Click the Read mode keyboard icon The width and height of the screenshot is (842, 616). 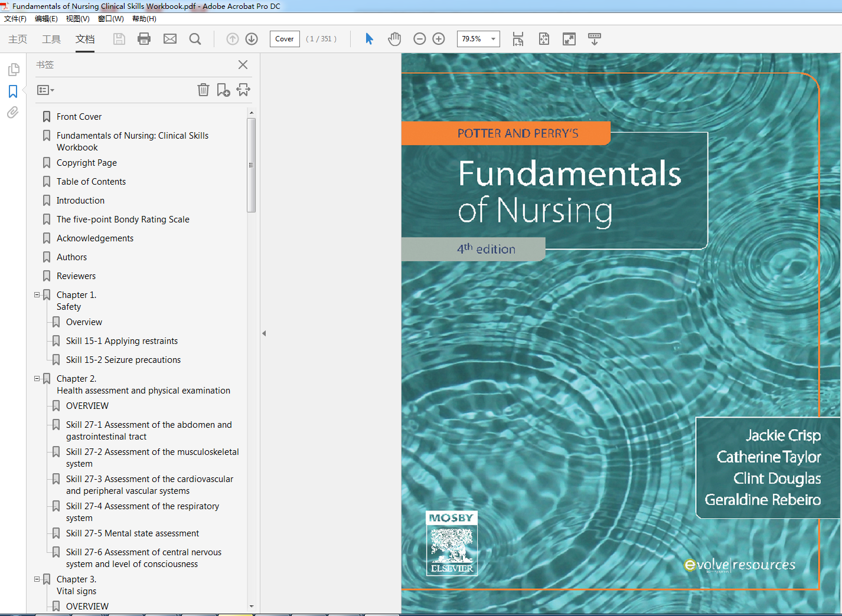[595, 39]
